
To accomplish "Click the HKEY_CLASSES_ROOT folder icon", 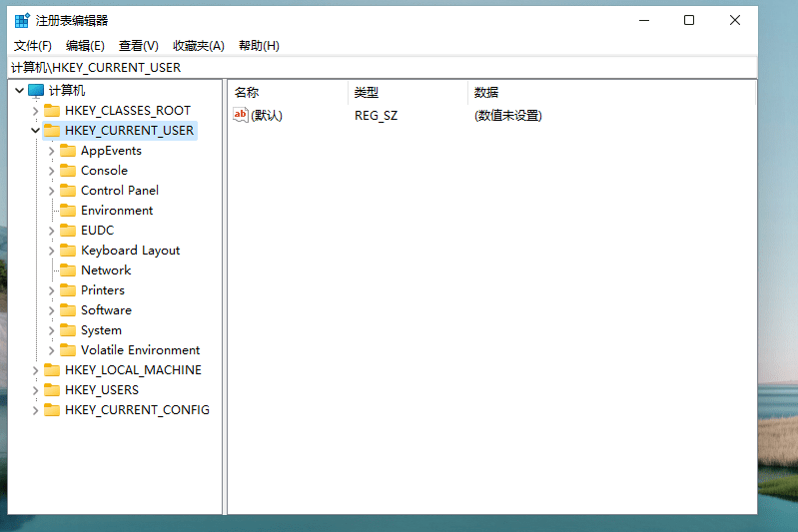I will [52, 111].
